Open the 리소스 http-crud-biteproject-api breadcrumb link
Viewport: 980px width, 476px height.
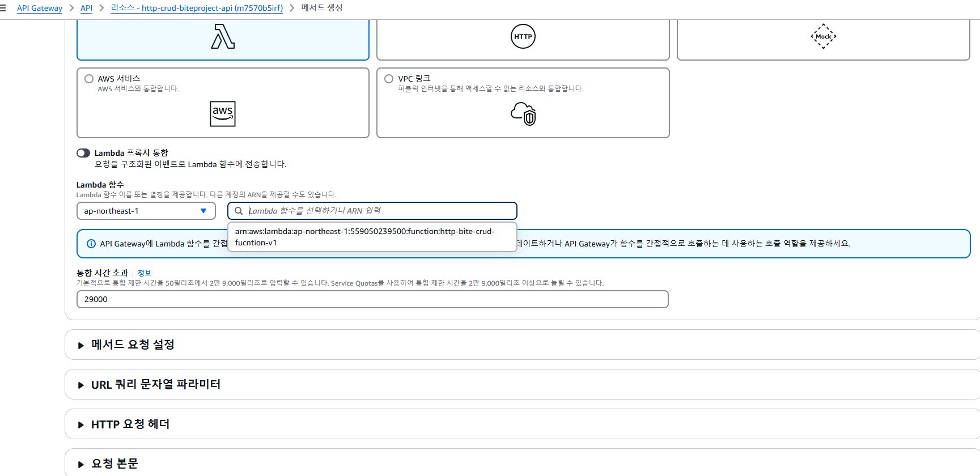pyautogui.click(x=197, y=8)
